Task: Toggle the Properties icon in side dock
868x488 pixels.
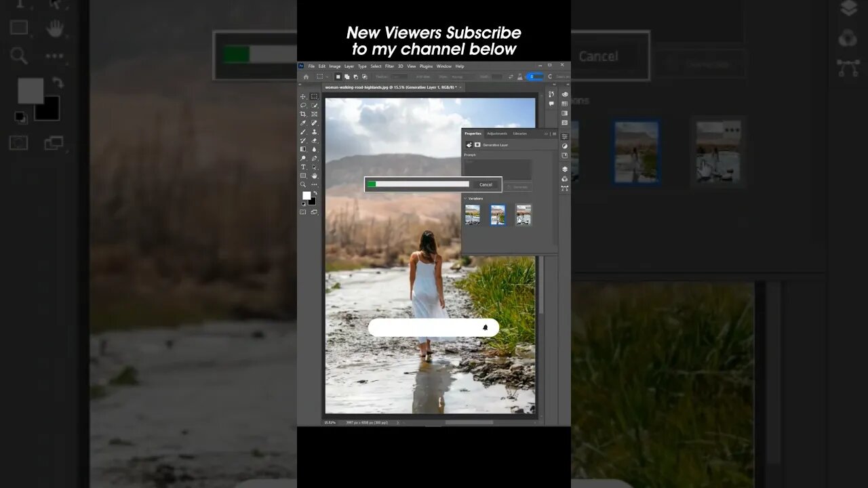Action: (x=565, y=136)
